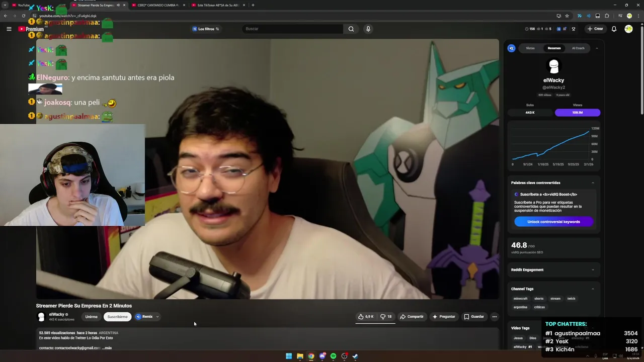Open the Chrome tab search dropdown
Screen dimensions: 644x362
5,5
